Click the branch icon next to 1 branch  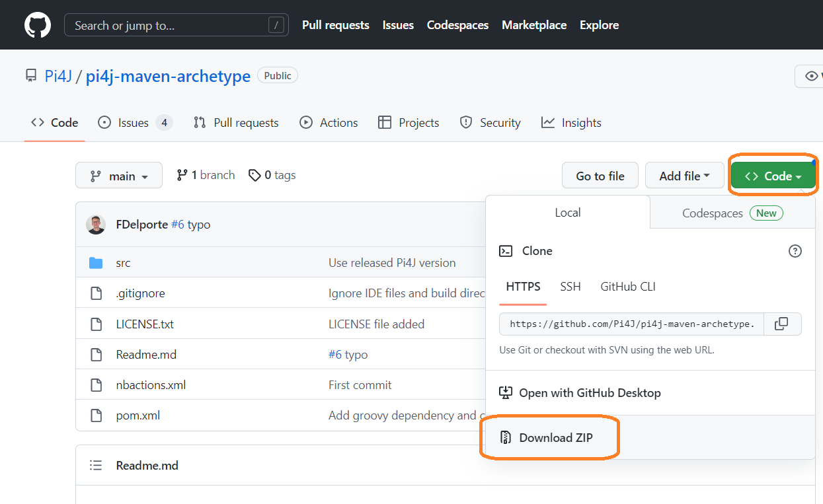point(182,175)
